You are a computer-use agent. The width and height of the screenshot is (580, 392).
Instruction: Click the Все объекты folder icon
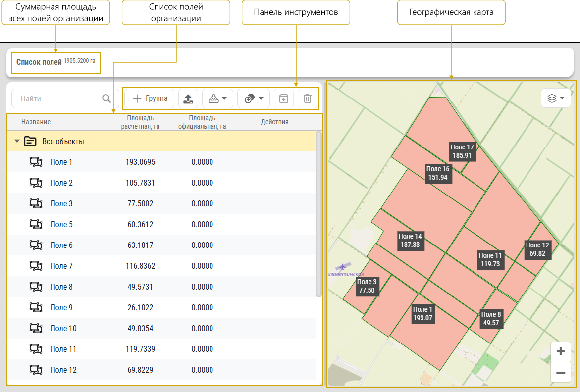point(30,141)
